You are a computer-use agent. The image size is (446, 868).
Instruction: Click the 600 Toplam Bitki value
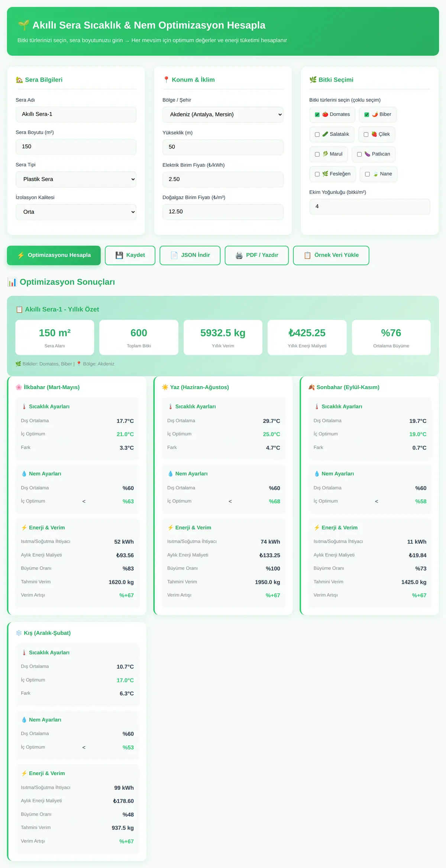tap(139, 333)
